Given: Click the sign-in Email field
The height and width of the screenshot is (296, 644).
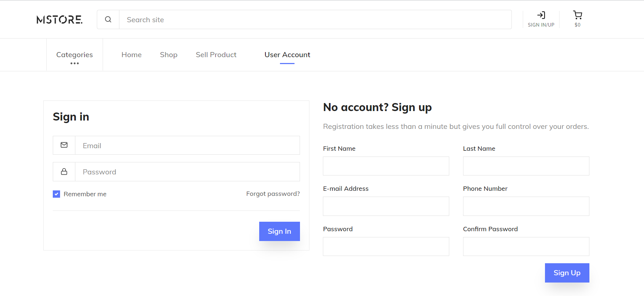Looking at the screenshot, I should coord(187,145).
